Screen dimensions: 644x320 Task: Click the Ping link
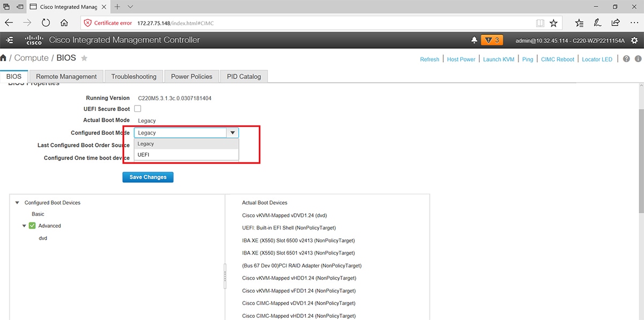click(x=528, y=59)
